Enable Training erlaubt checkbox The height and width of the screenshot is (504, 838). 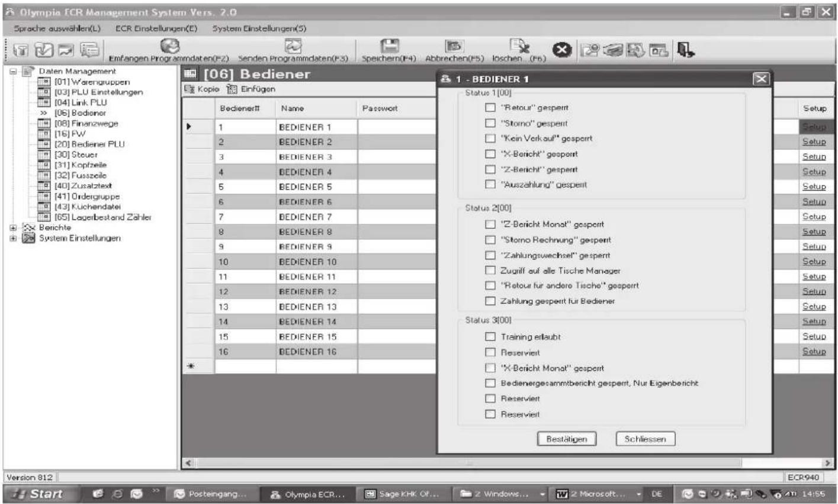pos(490,336)
